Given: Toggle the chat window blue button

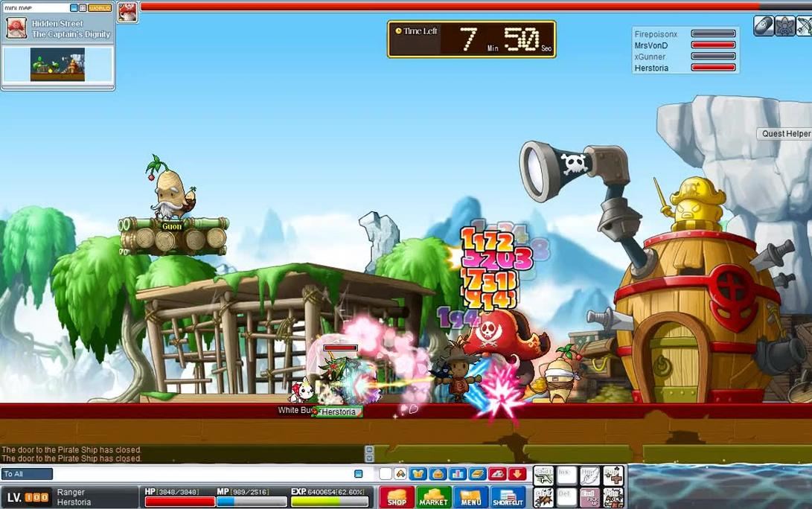Looking at the screenshot, I should coord(358,474).
